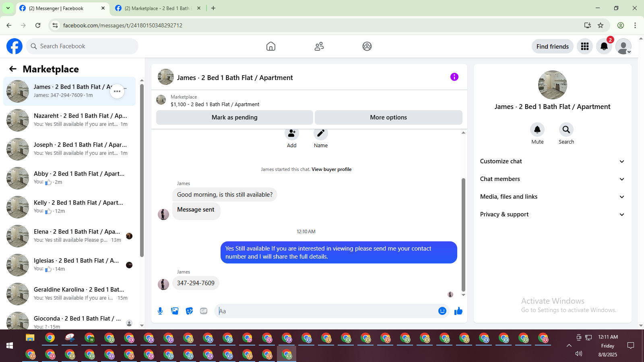644x362 pixels.
Task: Send a voice clip microphone icon
Action: point(160,311)
